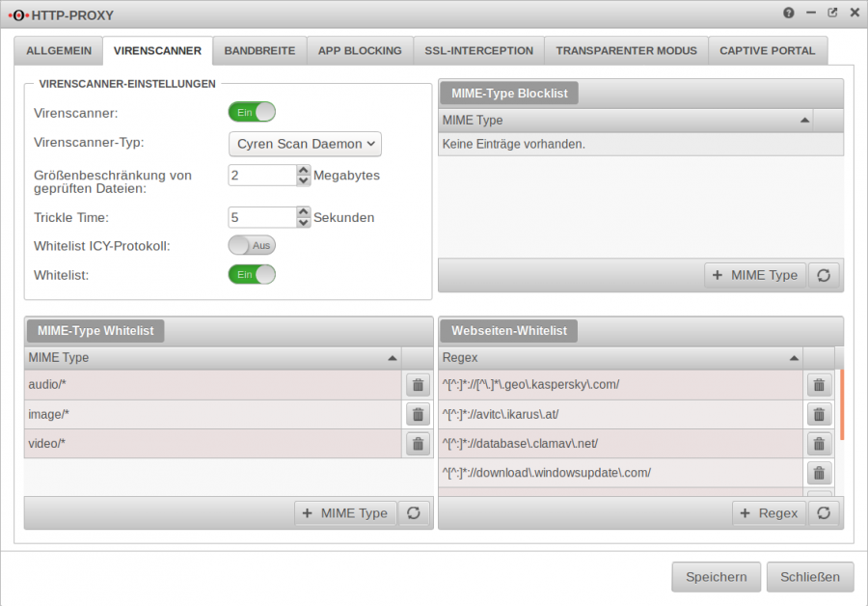Viewport: 868px width, 606px height.
Task: Delete the kaspersky regex whitelist entry
Action: coord(818,384)
